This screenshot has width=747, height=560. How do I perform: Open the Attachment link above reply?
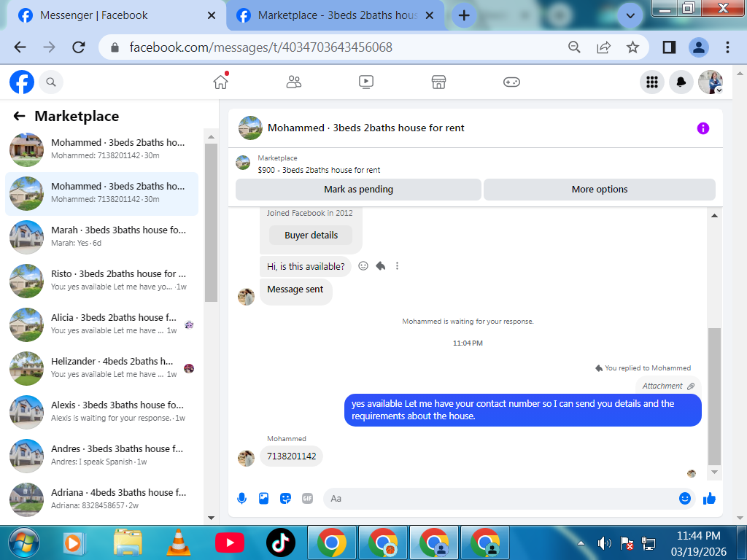(x=668, y=386)
